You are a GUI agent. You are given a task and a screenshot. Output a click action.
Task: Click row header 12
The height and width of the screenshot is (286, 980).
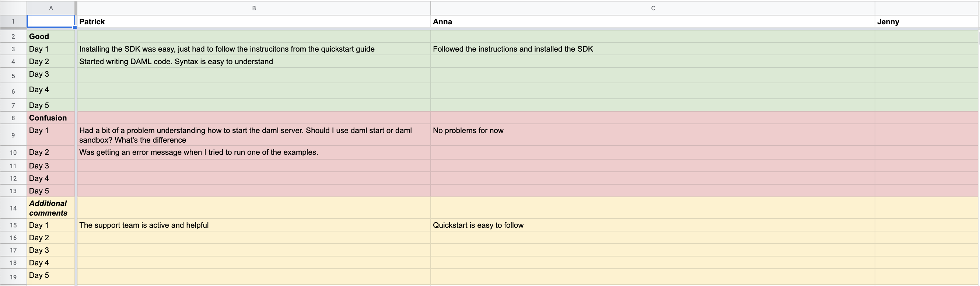click(13, 178)
